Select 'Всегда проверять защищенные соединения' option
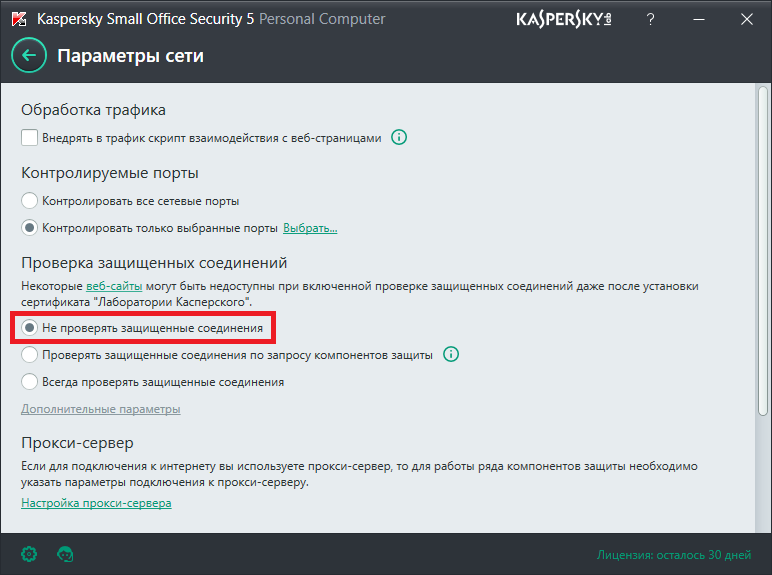 [30, 381]
